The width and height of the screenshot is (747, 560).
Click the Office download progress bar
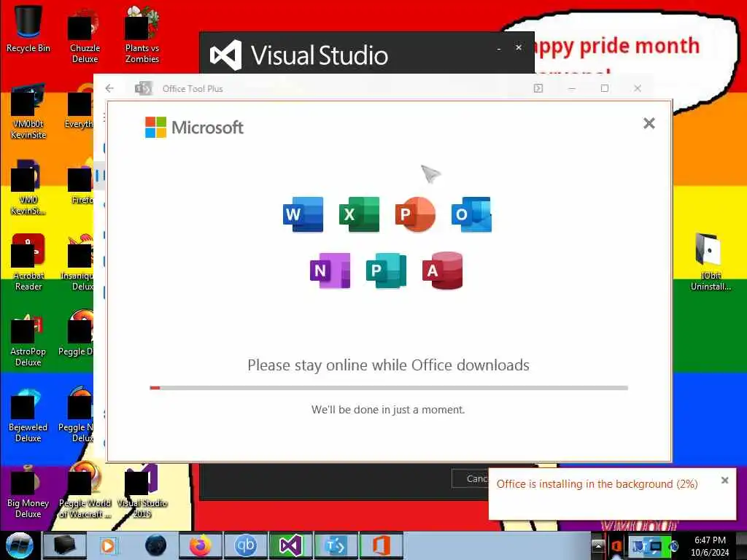(x=389, y=388)
